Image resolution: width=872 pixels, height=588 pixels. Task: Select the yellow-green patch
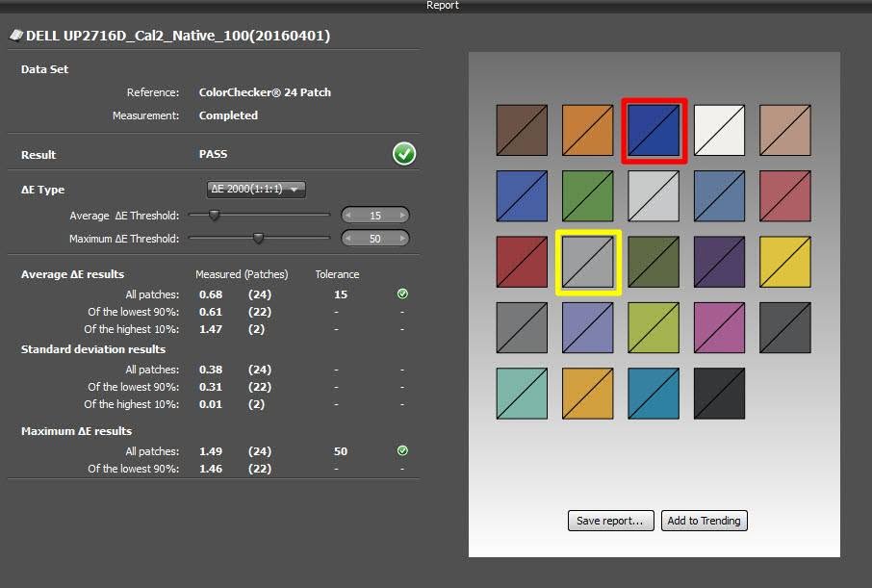[654, 327]
